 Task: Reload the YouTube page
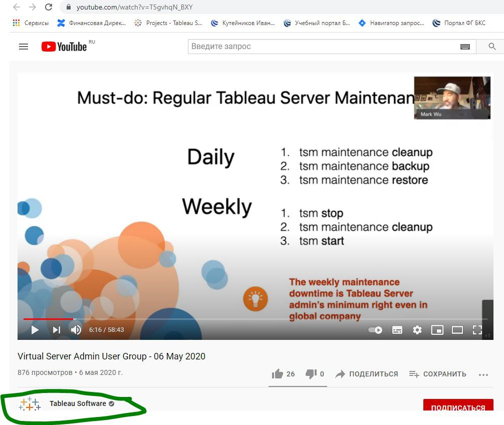tap(49, 7)
